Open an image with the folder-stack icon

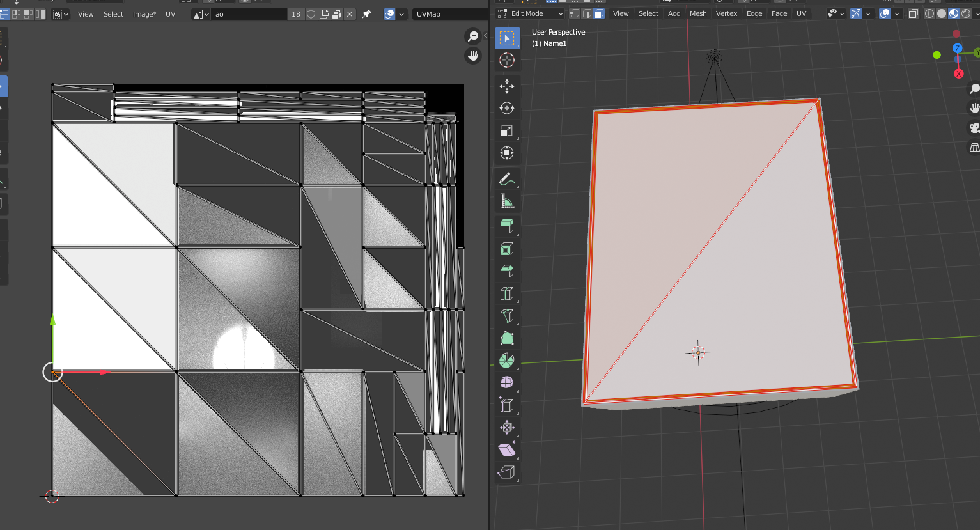click(337, 13)
